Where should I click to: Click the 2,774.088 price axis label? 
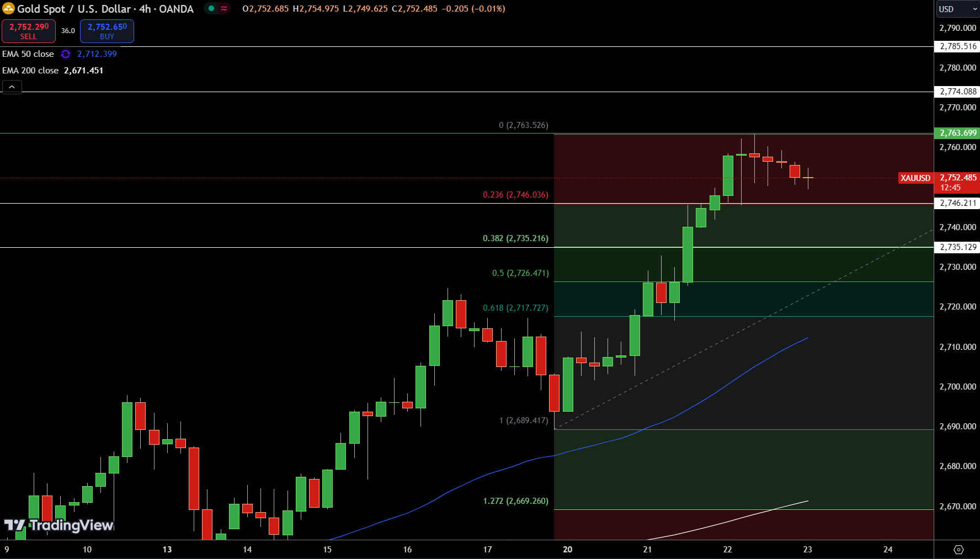pos(957,92)
